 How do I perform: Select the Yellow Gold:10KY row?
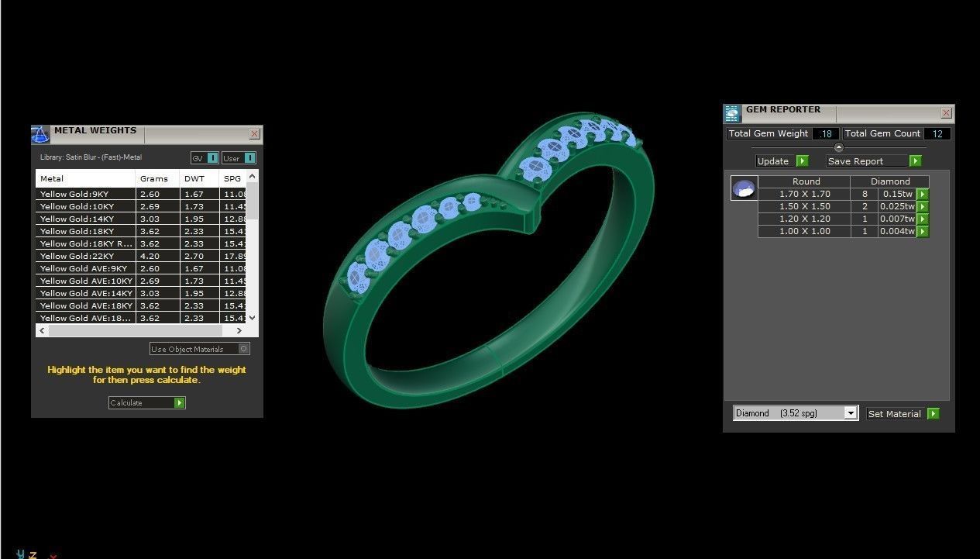tap(141, 206)
